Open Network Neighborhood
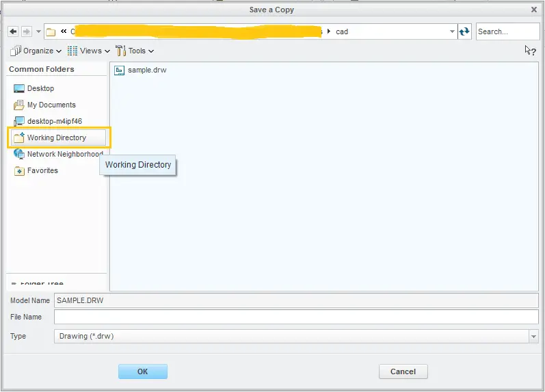 [x=64, y=154]
